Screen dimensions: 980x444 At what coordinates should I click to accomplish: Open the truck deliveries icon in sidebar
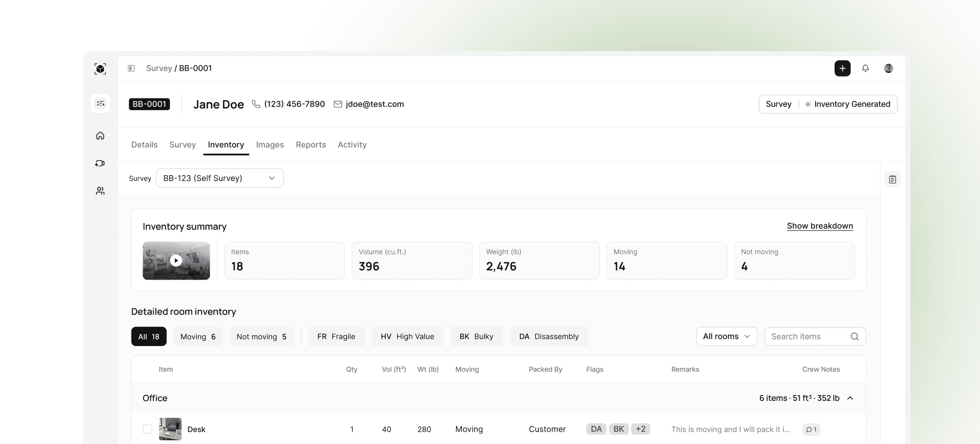coord(100,163)
